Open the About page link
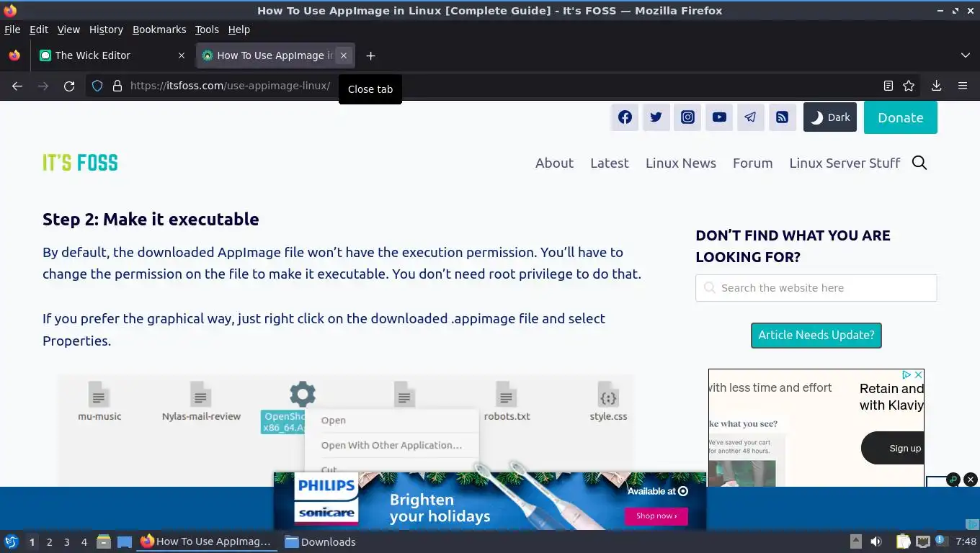 (554, 163)
